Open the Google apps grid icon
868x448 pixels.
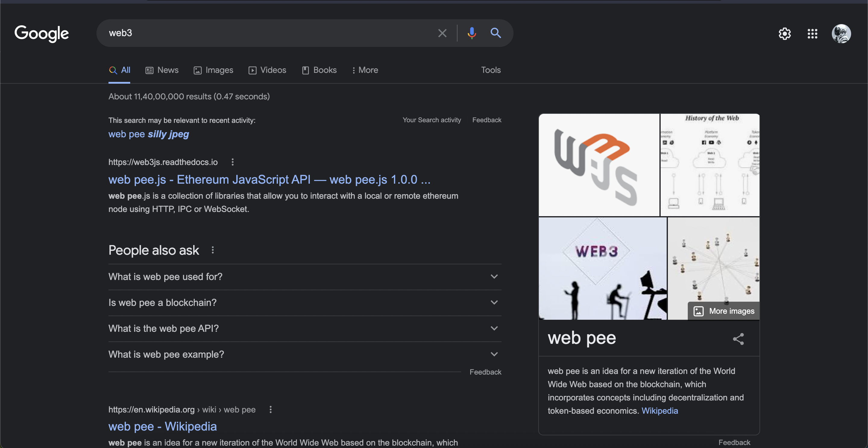[x=813, y=34]
